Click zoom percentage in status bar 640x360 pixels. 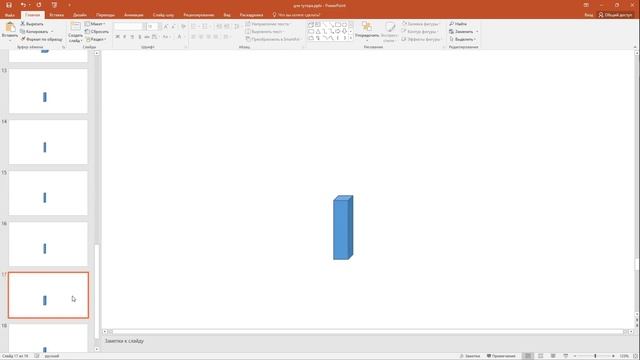[x=624, y=356]
